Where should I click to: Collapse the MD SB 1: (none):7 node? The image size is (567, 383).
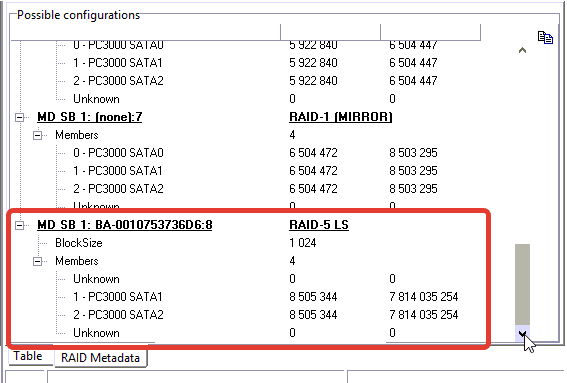[19, 117]
